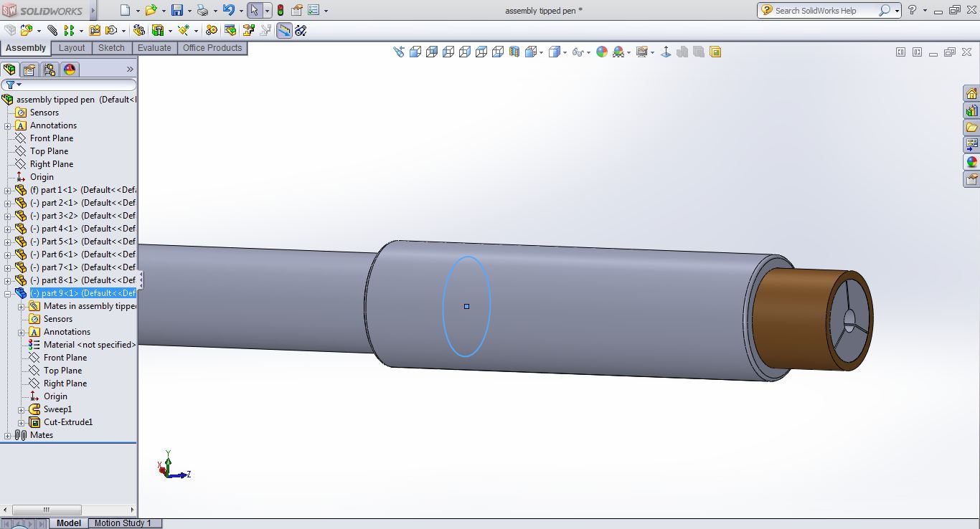Switch to the Layout tab
Image resolution: width=980 pixels, height=529 pixels.
tap(72, 48)
